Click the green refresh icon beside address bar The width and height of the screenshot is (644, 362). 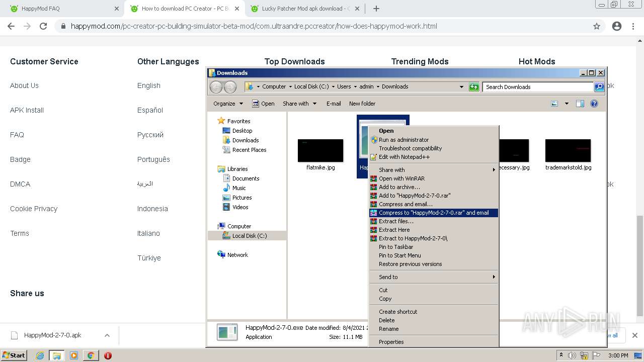(474, 87)
